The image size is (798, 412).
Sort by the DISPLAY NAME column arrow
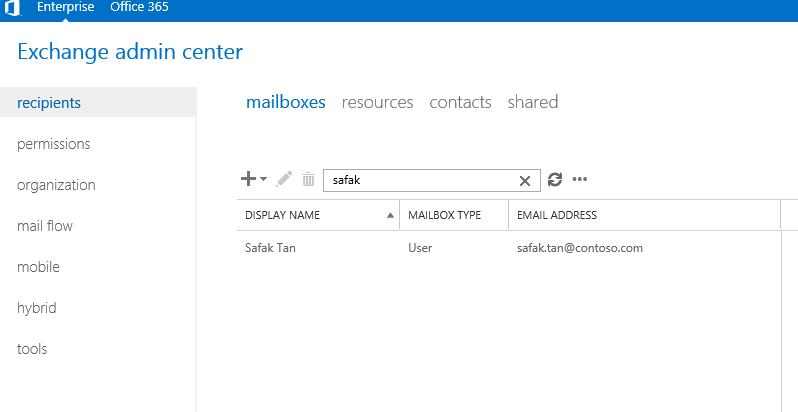coord(390,216)
